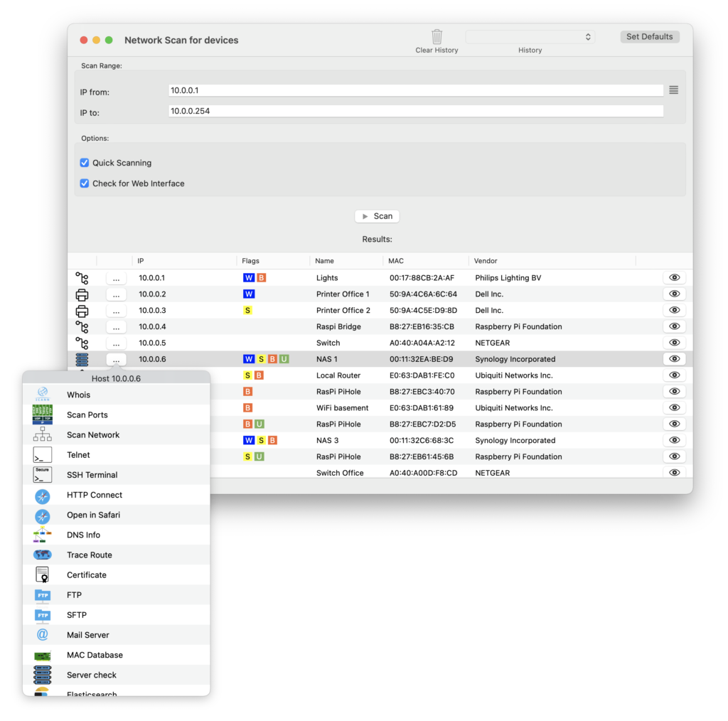The height and width of the screenshot is (721, 728).
Task: Click the eye icon for WiFi basement
Action: click(x=674, y=407)
